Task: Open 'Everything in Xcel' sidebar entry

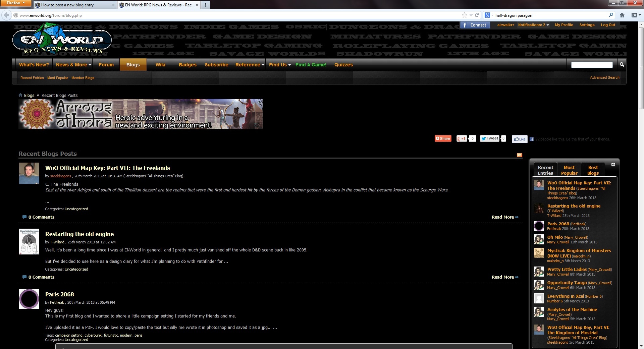Action: (x=566, y=296)
